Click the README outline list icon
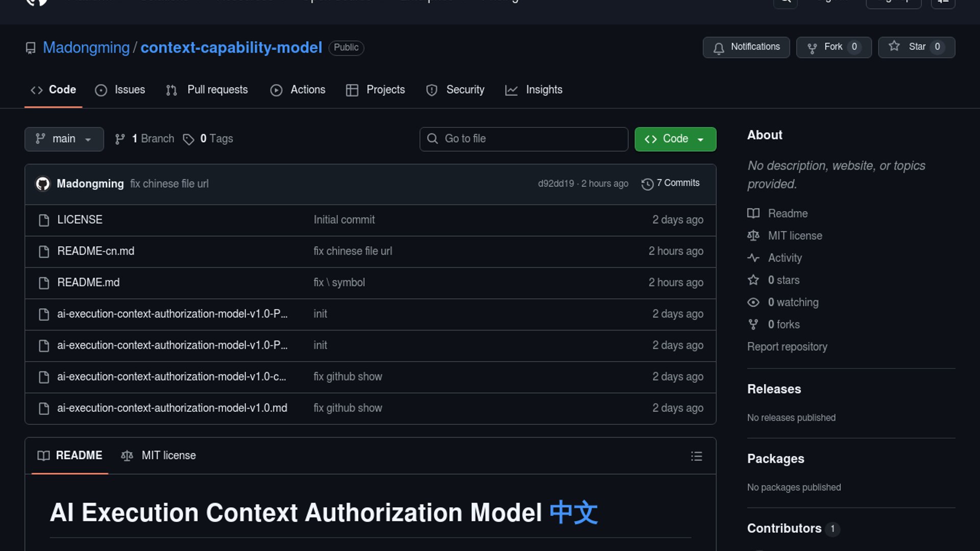The height and width of the screenshot is (551, 980). click(x=696, y=456)
